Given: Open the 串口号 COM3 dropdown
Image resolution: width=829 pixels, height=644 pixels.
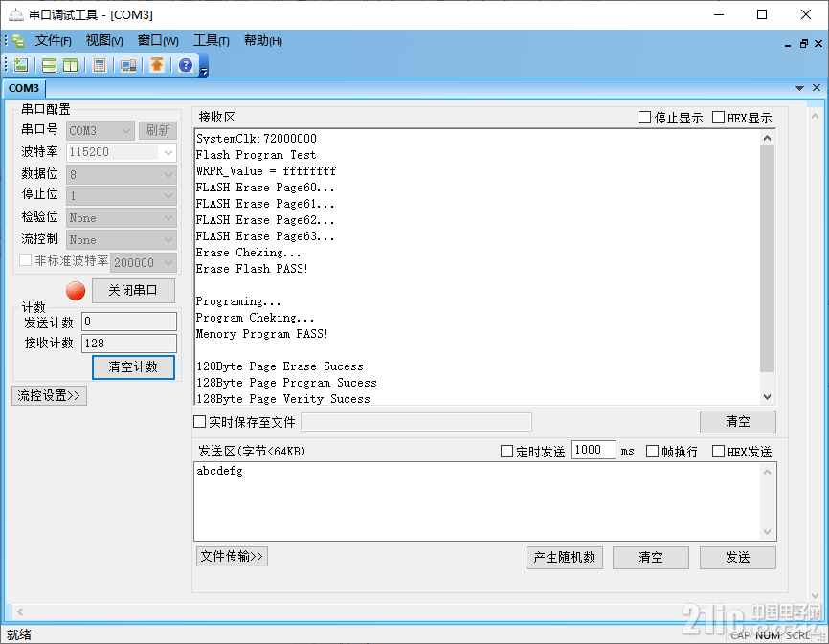Looking at the screenshot, I should click(x=101, y=130).
